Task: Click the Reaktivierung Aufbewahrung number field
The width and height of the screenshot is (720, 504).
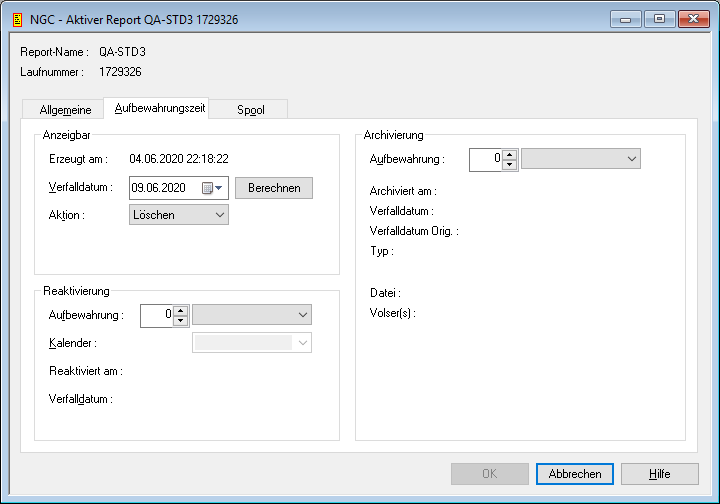Action: coord(156,315)
